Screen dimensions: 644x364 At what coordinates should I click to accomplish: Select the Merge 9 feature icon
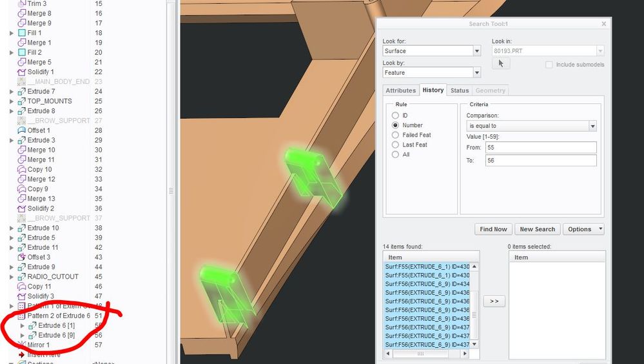(x=22, y=23)
